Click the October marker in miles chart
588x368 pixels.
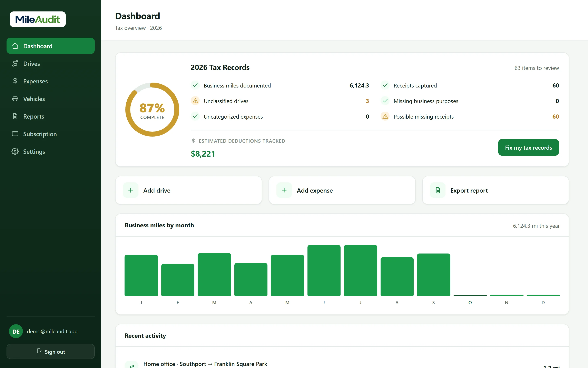(x=470, y=295)
